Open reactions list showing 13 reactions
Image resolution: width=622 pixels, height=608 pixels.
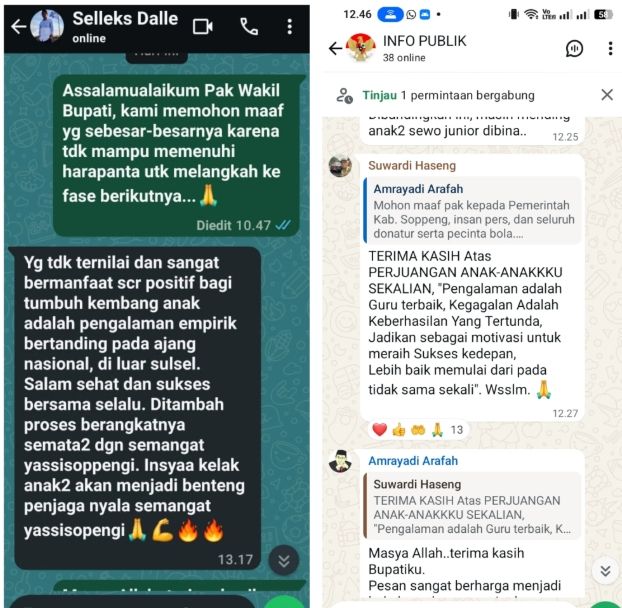(x=419, y=430)
